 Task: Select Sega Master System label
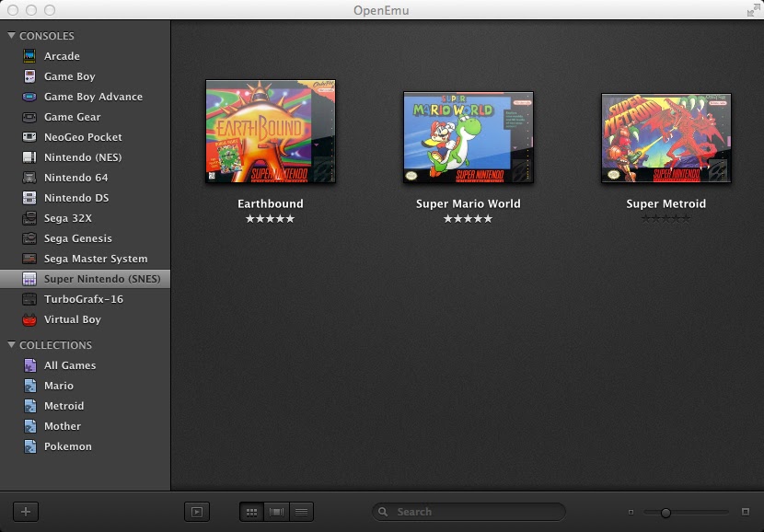click(x=96, y=259)
